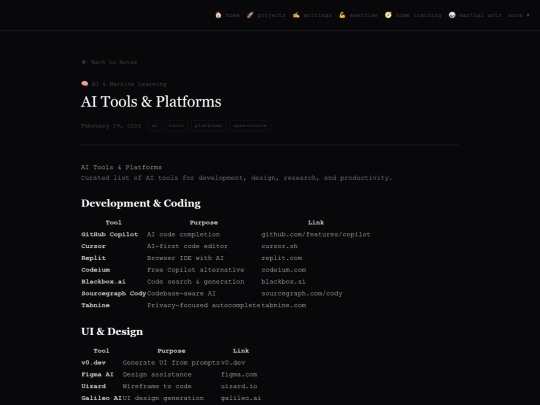Select the tools tag
The image size is (540, 405).
click(x=176, y=126)
